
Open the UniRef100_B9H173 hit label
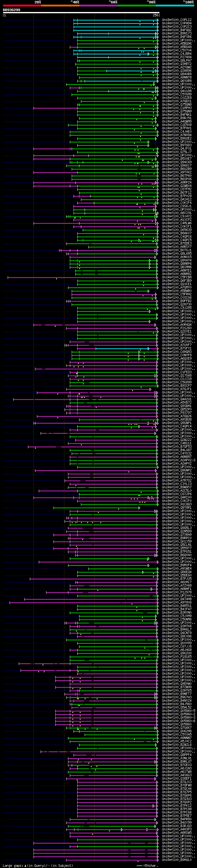click(177, 33)
